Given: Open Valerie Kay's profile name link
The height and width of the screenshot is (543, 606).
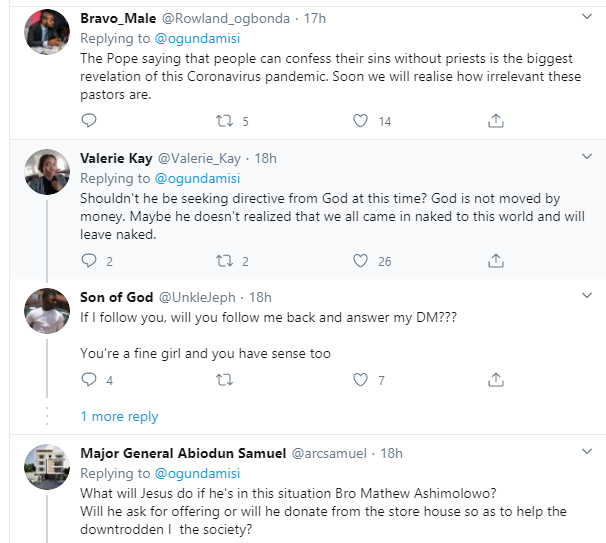Looking at the screenshot, I should coord(115,158).
